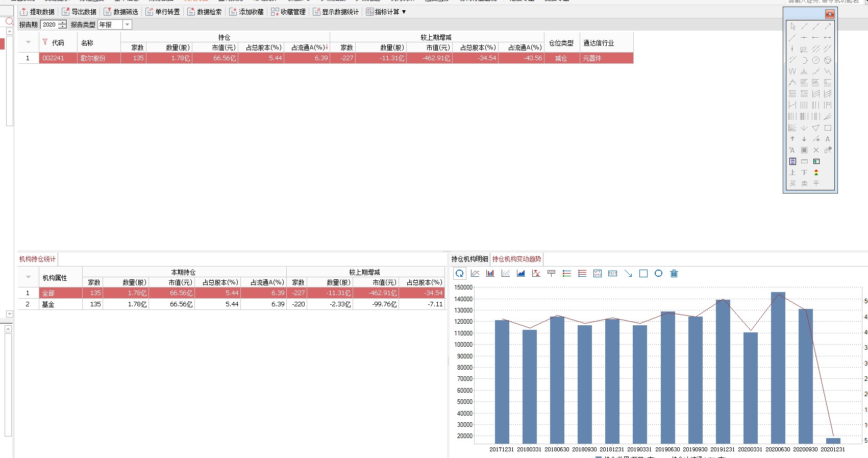Click the 买 (buy) marker in drawing palette
The height and width of the screenshot is (458, 868).
pyautogui.click(x=792, y=184)
